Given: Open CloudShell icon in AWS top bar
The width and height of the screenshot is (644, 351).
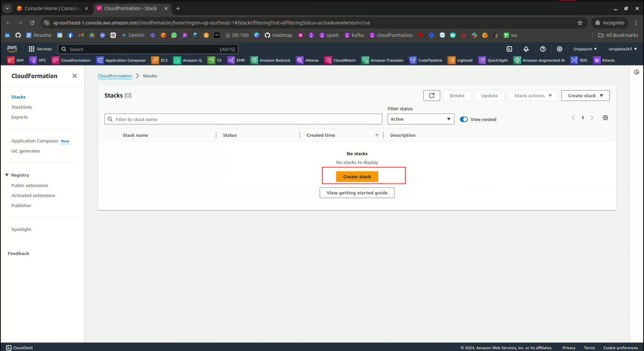Looking at the screenshot, I should click(x=509, y=49).
